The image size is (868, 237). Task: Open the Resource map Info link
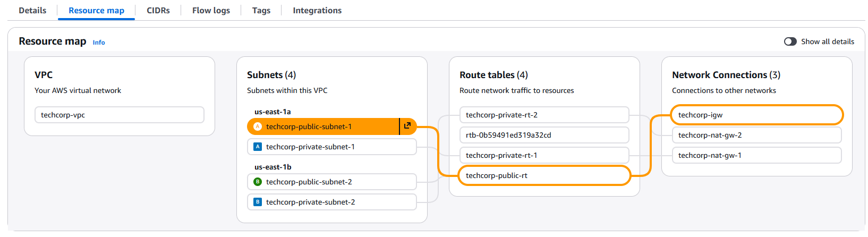pyautogui.click(x=99, y=43)
